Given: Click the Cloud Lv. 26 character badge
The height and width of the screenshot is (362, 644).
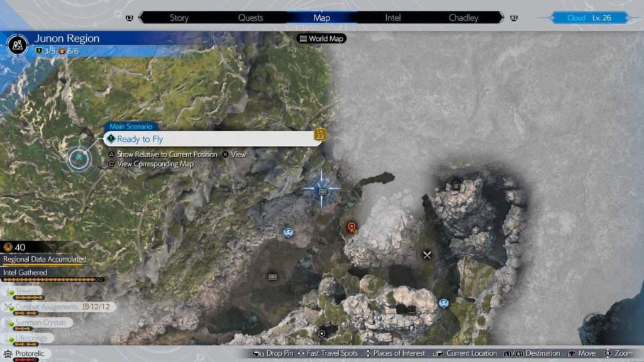Looking at the screenshot, I should 589,18.
